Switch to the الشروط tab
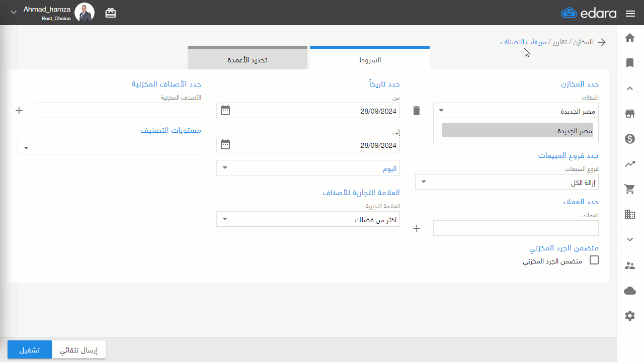The height and width of the screenshot is (362, 644). 370,58
